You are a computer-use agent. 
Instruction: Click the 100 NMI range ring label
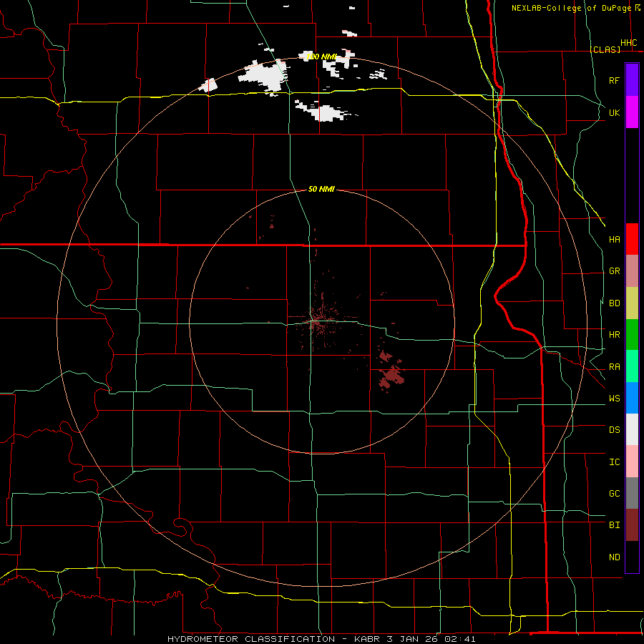[x=321, y=57]
